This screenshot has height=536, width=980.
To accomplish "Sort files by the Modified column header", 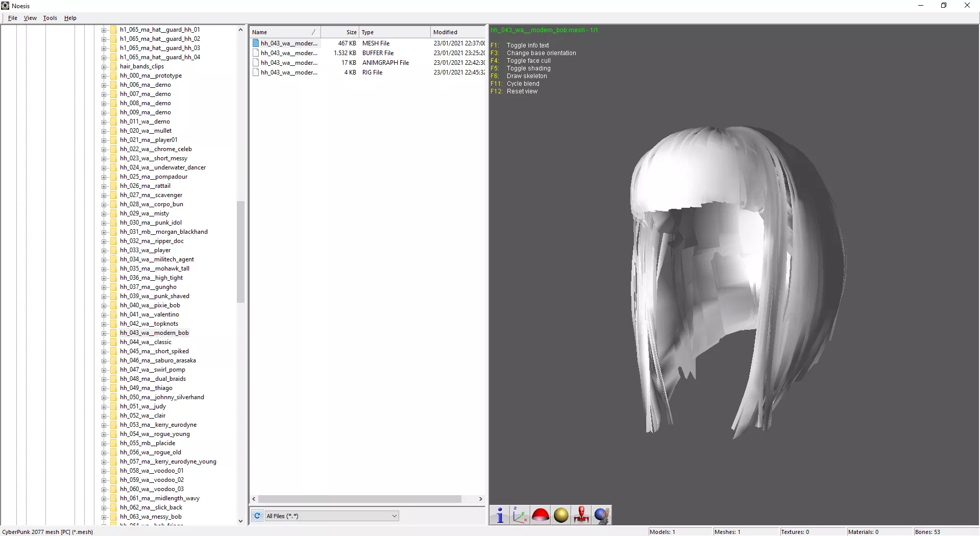I will tap(458, 32).
